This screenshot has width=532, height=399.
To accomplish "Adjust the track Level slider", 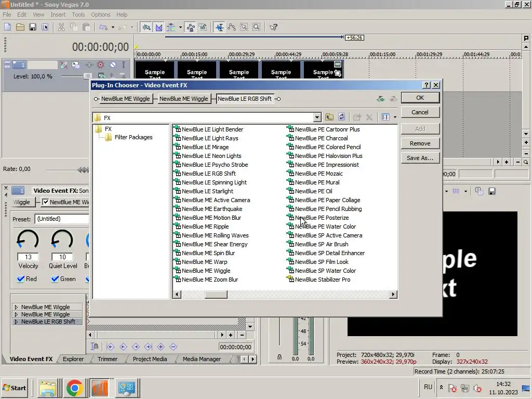I will pyautogui.click(x=87, y=76).
